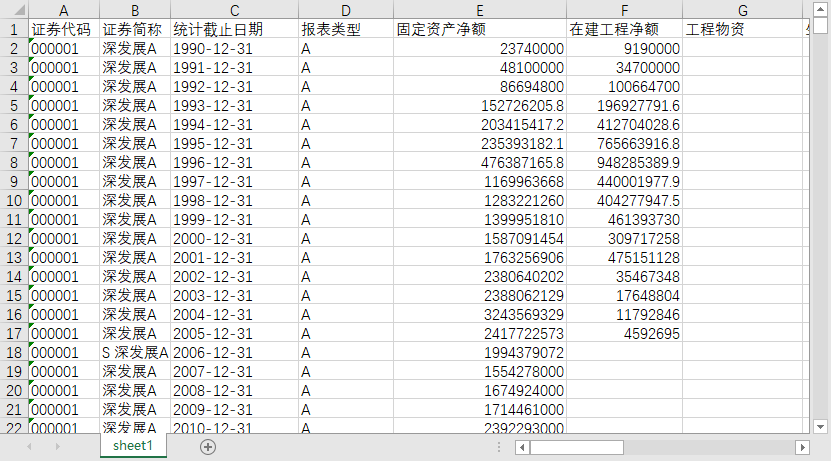Click the tab-bar splitter dots handle
This screenshot has height=461, width=831.
click(x=499, y=447)
